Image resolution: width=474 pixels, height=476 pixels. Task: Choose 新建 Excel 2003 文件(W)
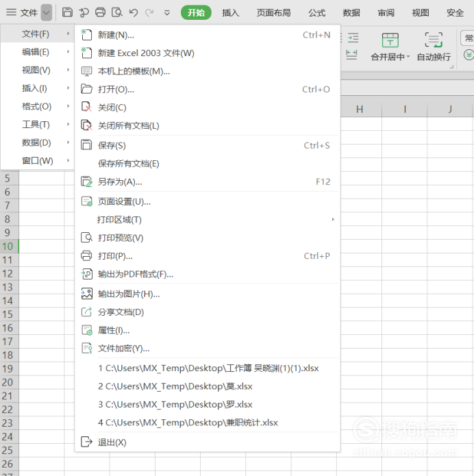click(208, 53)
